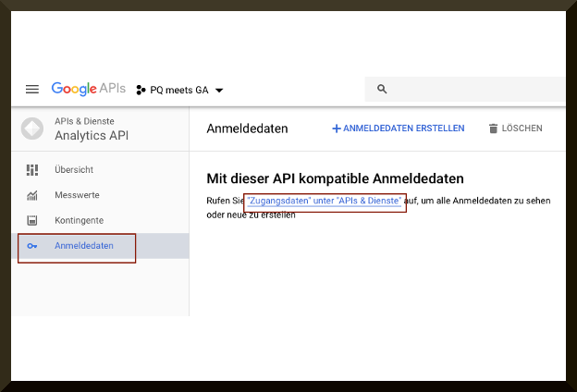Click the Analytics API product icon

[32, 129]
